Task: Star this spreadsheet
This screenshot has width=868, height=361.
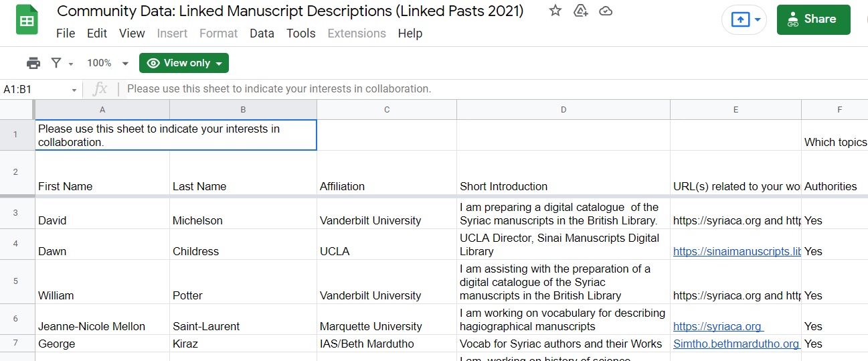Action: (x=555, y=11)
